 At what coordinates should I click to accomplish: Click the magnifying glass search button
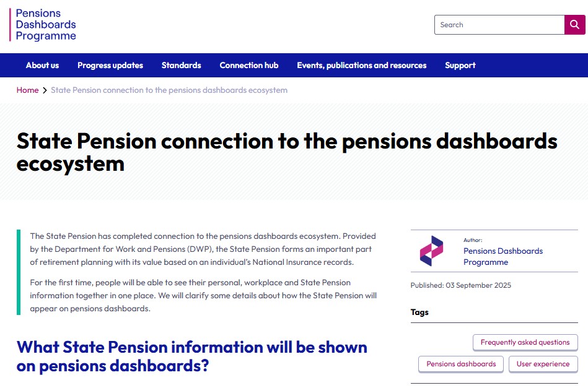pos(574,25)
